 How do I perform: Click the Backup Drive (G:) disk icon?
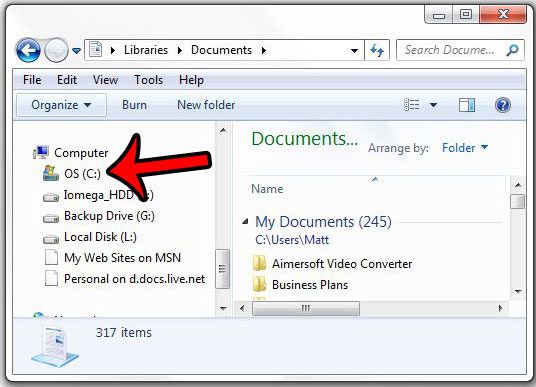click(x=51, y=218)
